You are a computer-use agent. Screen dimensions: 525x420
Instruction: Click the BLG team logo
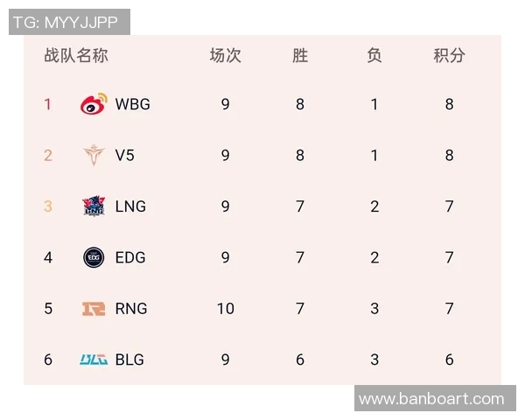94,360
